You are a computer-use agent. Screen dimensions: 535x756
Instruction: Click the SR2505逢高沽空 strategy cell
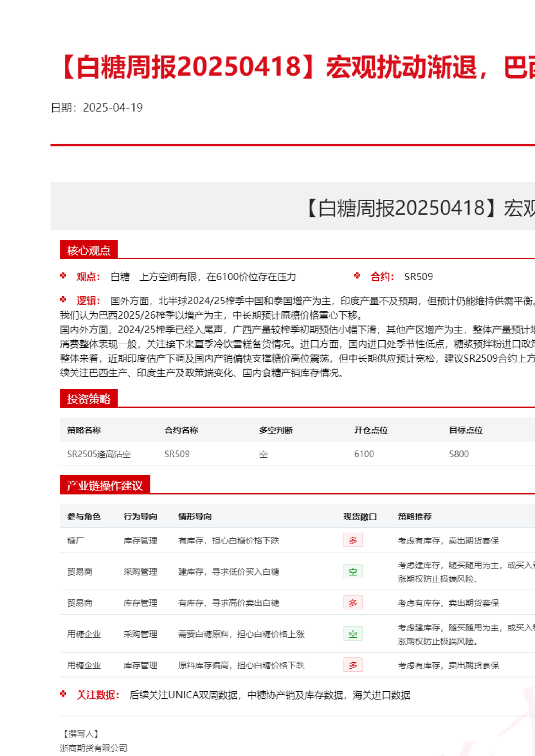[x=99, y=454]
